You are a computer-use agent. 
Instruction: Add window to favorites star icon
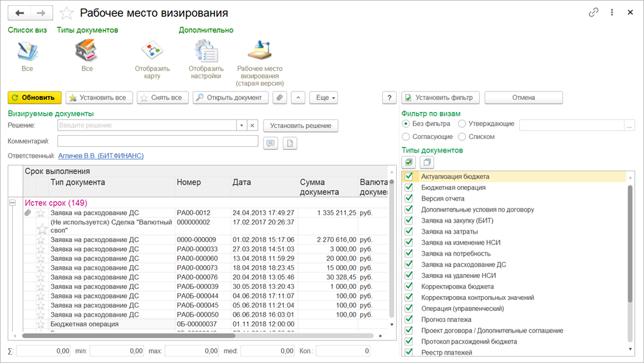click(x=66, y=13)
